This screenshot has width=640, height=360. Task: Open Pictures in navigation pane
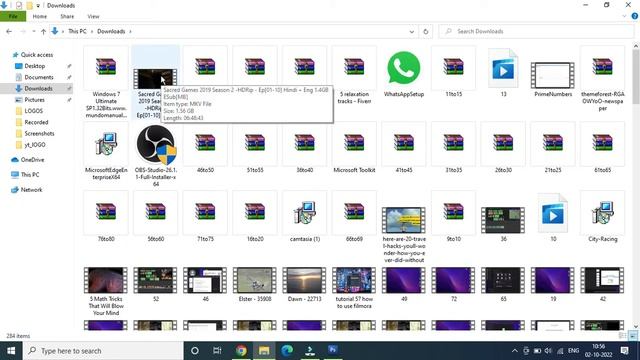coord(34,100)
